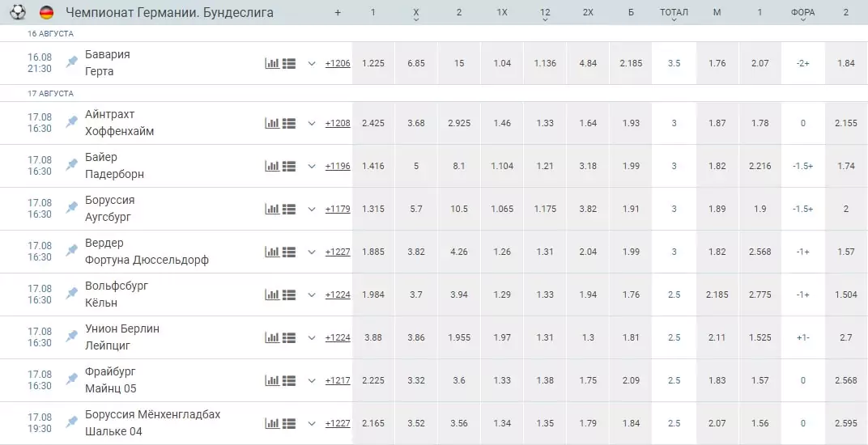Open the ФОРА column header dropdown
The image size is (868, 445).
pos(802,15)
